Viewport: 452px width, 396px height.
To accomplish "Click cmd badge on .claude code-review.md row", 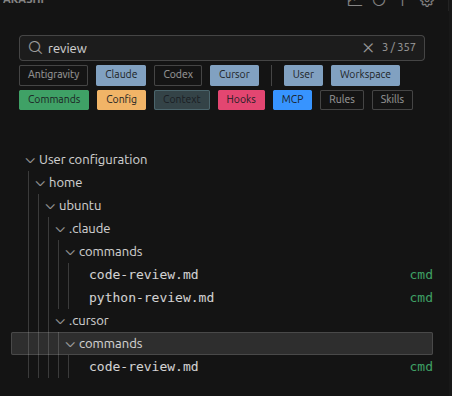I will click(421, 275).
